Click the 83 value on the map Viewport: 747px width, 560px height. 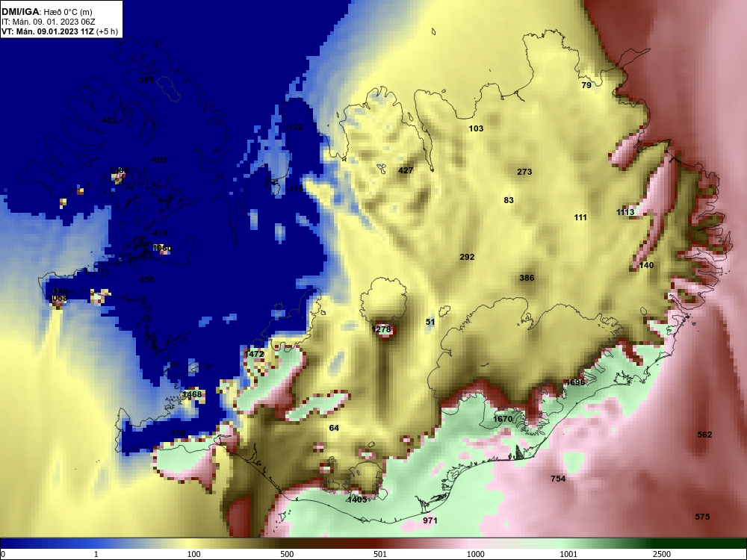tap(509, 200)
